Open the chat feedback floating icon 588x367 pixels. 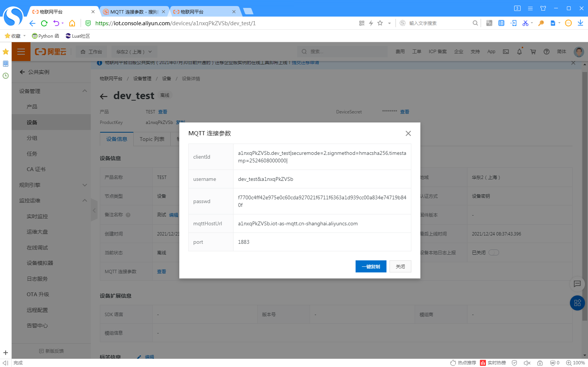(x=577, y=284)
